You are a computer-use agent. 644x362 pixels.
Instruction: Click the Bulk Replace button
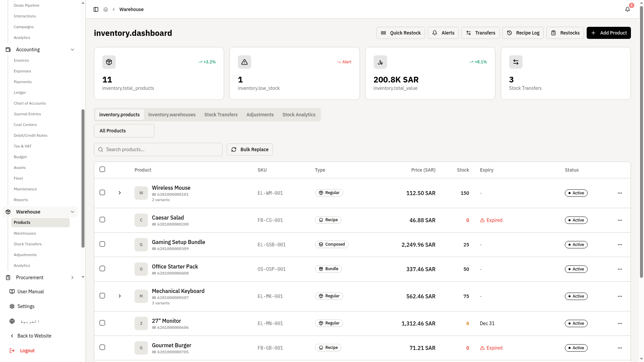coord(250,149)
